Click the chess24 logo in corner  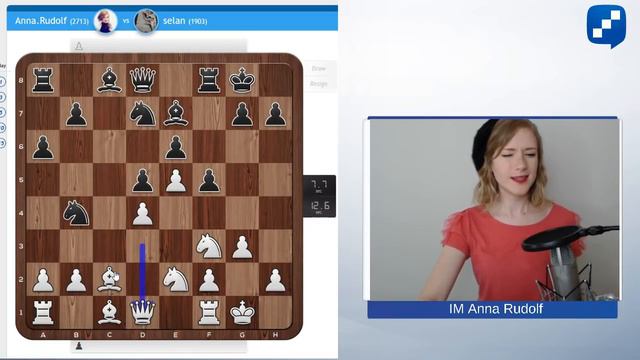click(x=607, y=26)
